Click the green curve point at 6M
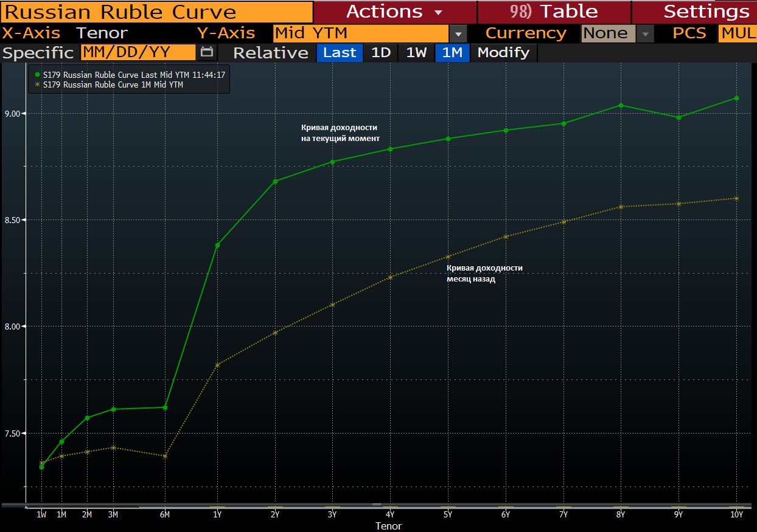The width and height of the screenshot is (757, 532). 165,407
